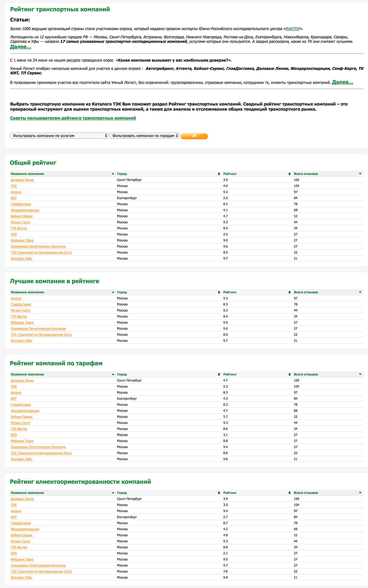Open Деловые Линии in Общий рейтинг table
This screenshot has width=368, height=588.
tap(23, 180)
